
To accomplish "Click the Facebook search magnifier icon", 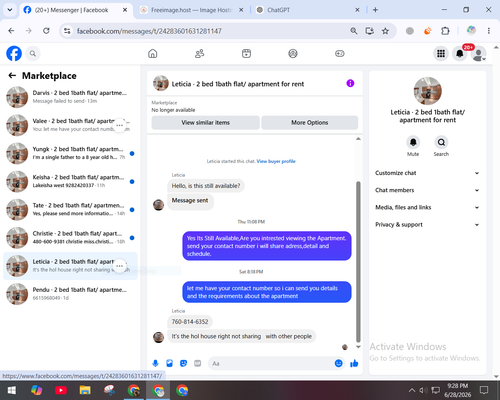I will [x=33, y=53].
